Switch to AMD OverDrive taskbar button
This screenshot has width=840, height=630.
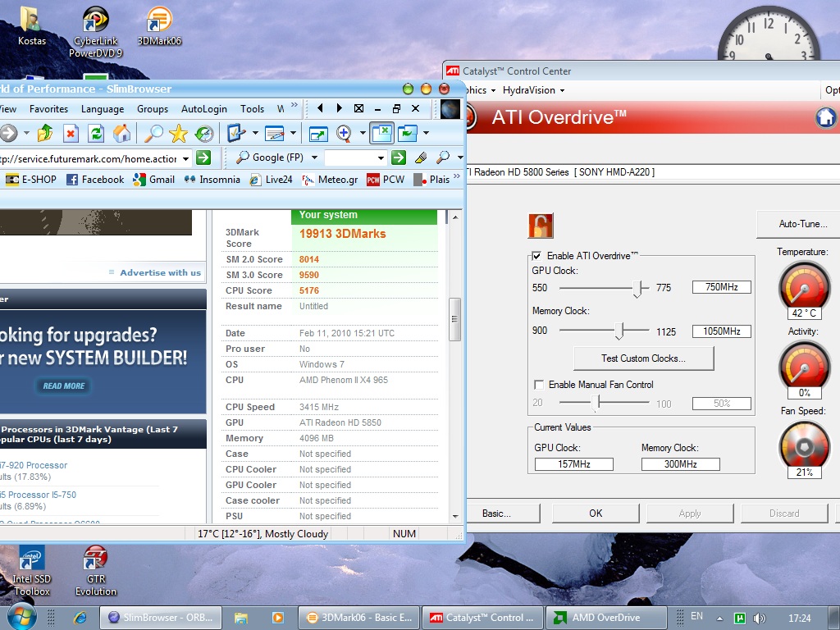pos(606,618)
